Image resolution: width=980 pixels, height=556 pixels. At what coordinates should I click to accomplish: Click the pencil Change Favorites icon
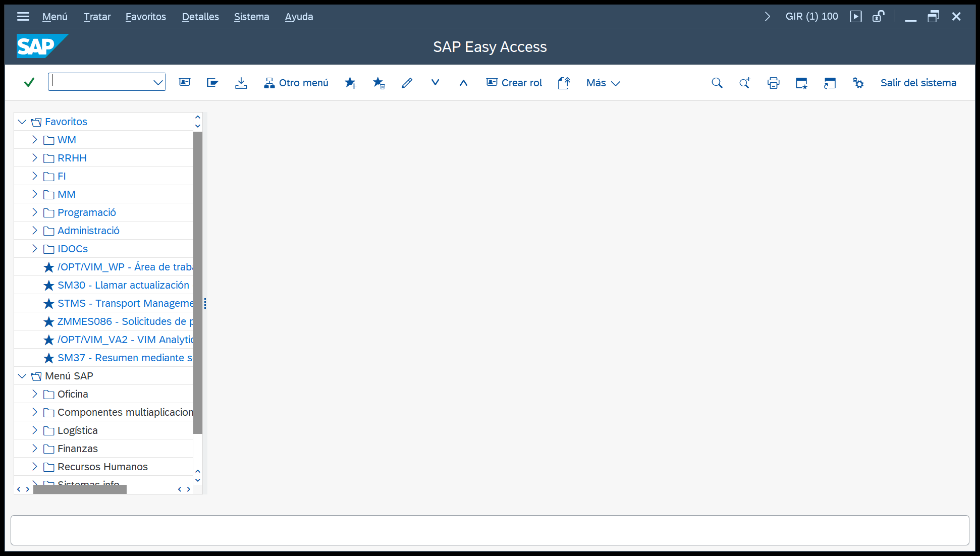pyautogui.click(x=407, y=82)
